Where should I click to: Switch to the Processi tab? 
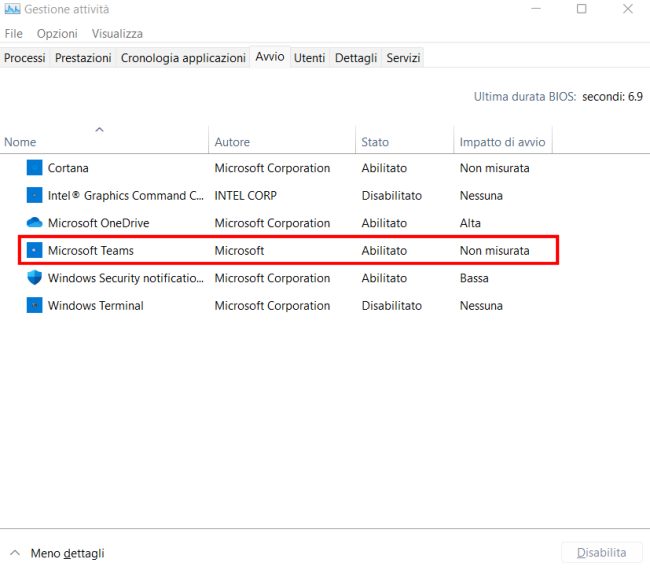pyautogui.click(x=24, y=58)
